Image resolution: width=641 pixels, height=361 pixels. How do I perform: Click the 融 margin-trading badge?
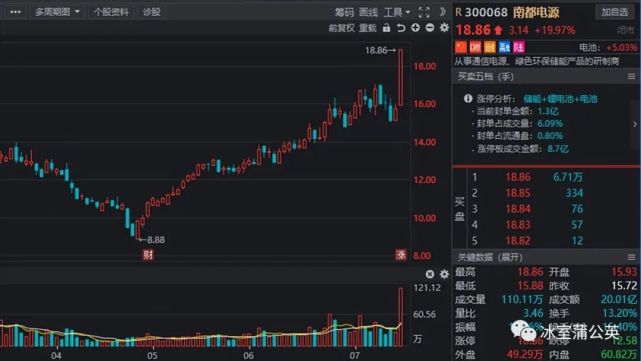coord(504,47)
